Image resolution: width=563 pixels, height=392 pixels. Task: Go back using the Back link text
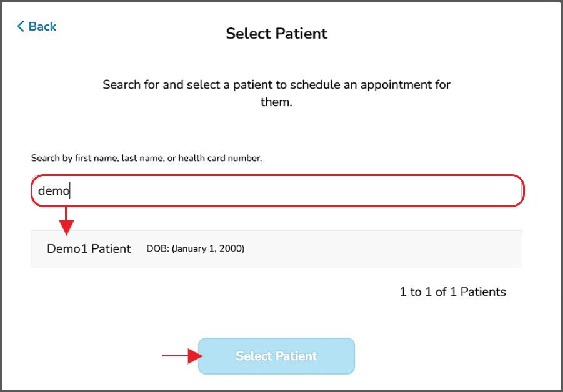(x=42, y=26)
